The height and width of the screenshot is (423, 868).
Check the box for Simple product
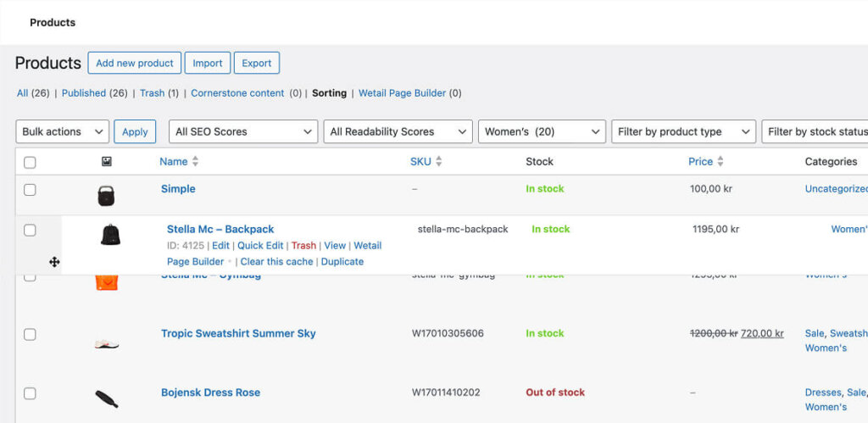pyautogui.click(x=30, y=190)
